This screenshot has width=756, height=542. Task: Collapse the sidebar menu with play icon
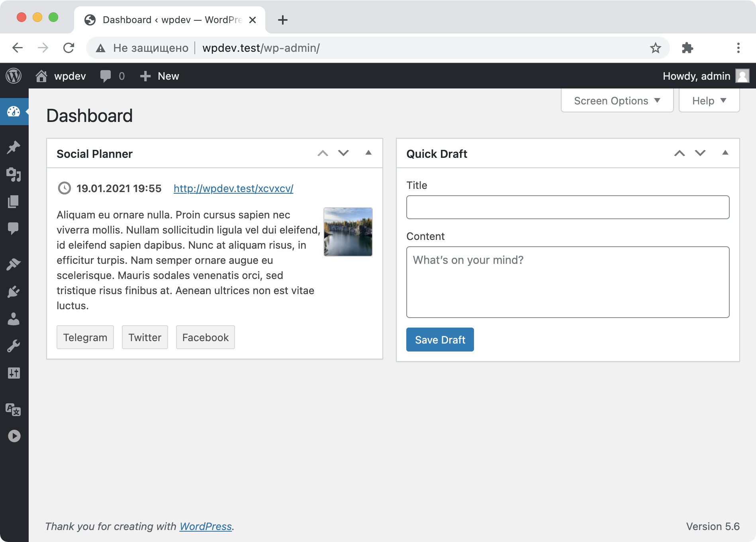[x=14, y=436]
